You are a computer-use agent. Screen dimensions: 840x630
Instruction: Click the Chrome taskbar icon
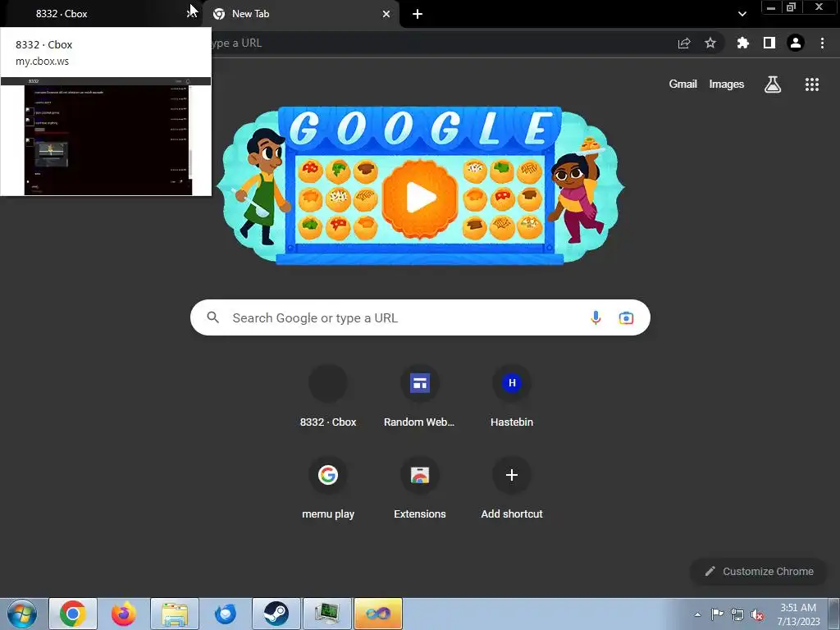73,614
